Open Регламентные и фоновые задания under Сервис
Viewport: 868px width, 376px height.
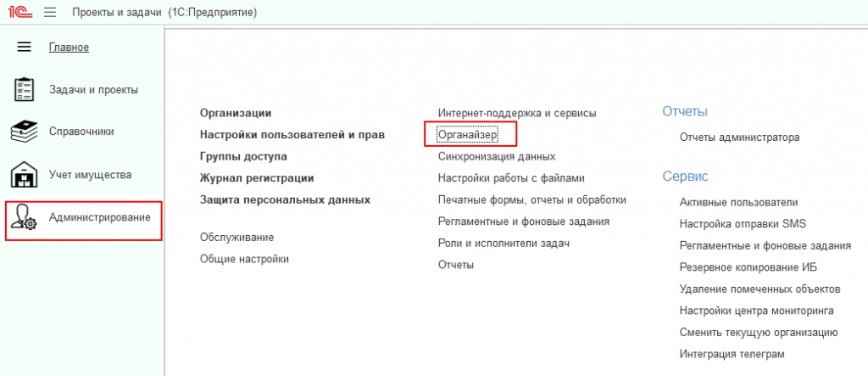tap(765, 245)
